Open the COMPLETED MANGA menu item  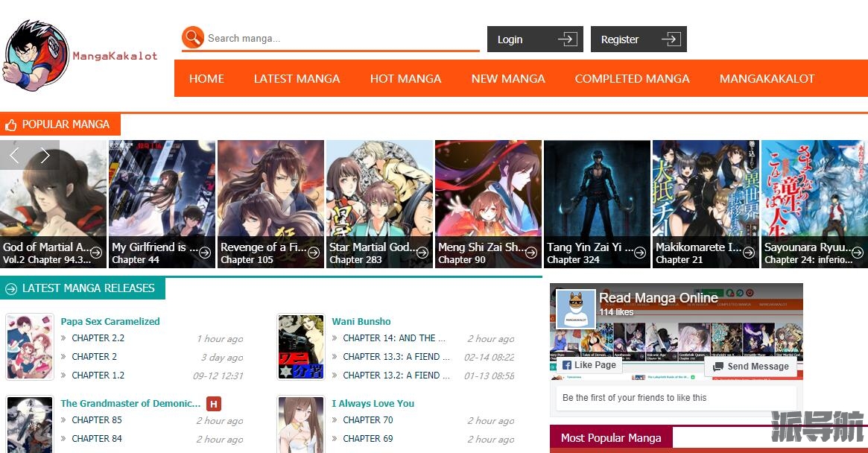tap(632, 79)
